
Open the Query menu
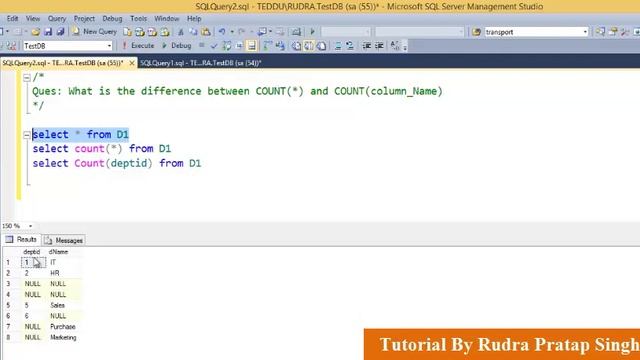click(57, 19)
